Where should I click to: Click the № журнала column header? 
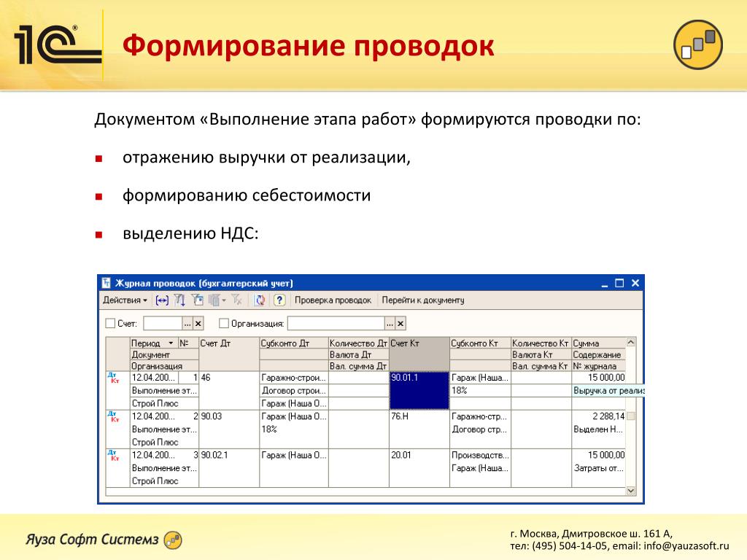click(598, 366)
